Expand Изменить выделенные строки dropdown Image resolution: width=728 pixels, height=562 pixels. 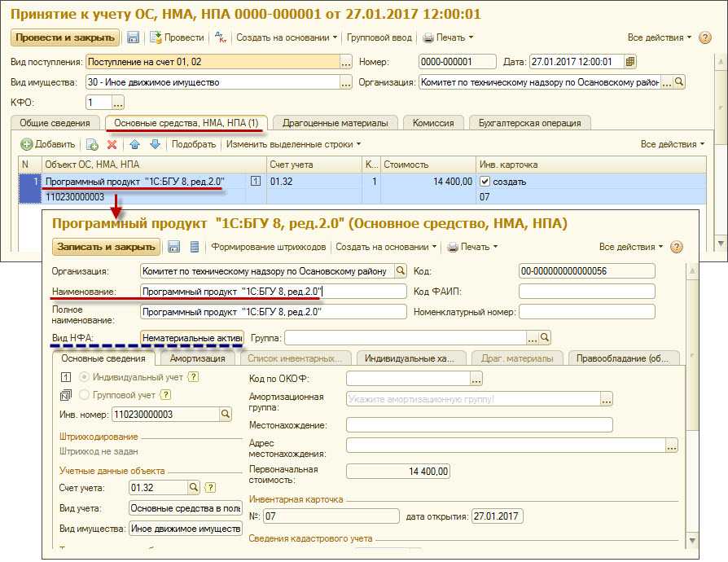click(293, 144)
